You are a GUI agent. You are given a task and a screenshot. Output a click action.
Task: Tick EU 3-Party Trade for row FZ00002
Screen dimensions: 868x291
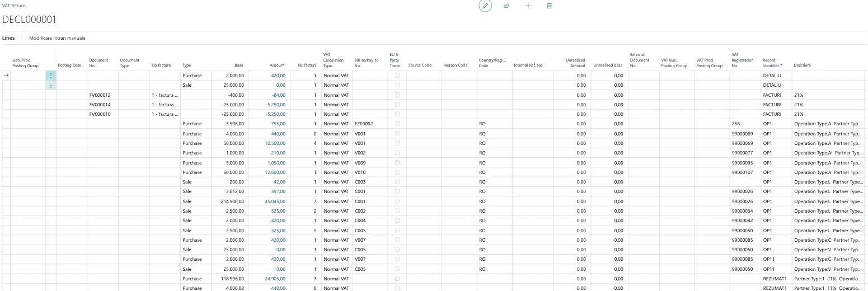397,124
